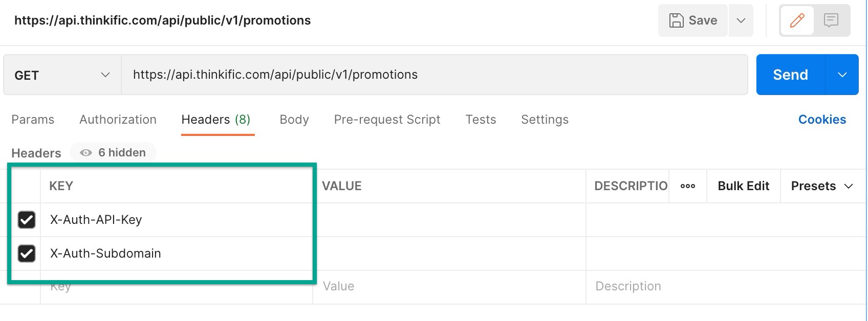The image size is (868, 321).
Task: Click the value field for X-Auth-API-Key
Action: (x=449, y=220)
